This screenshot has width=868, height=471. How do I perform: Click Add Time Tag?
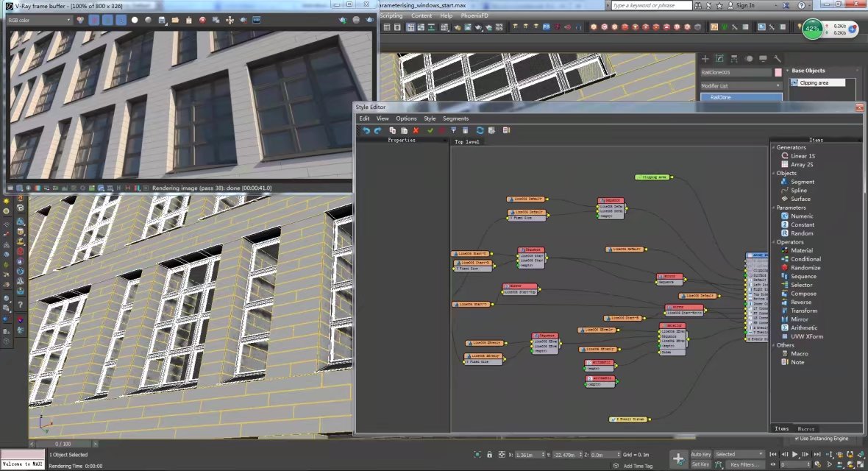638,466
